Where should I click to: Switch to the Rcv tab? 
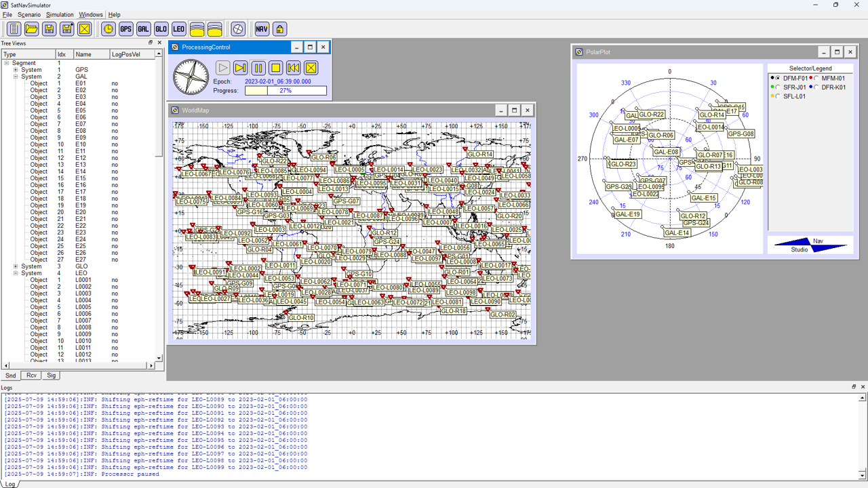click(x=32, y=375)
